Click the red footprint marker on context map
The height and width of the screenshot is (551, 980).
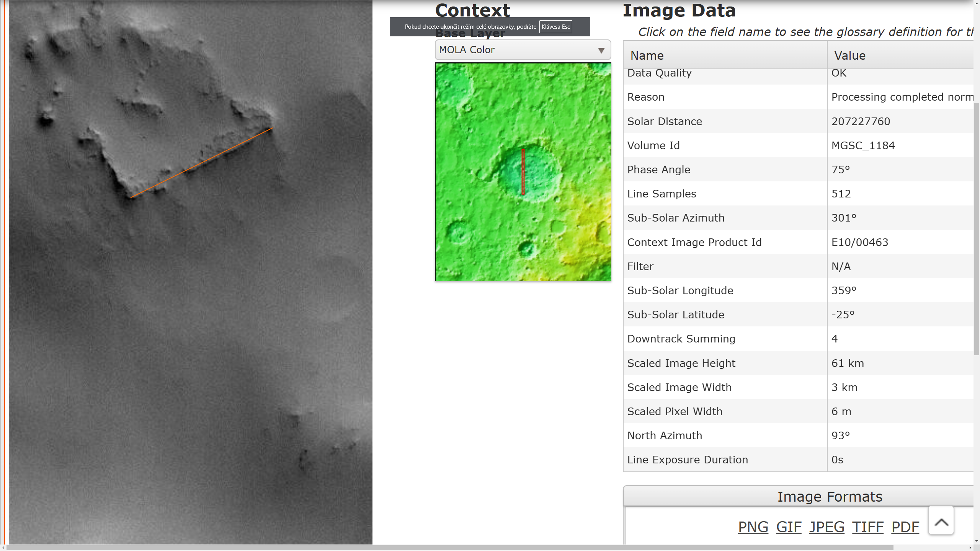(523, 172)
